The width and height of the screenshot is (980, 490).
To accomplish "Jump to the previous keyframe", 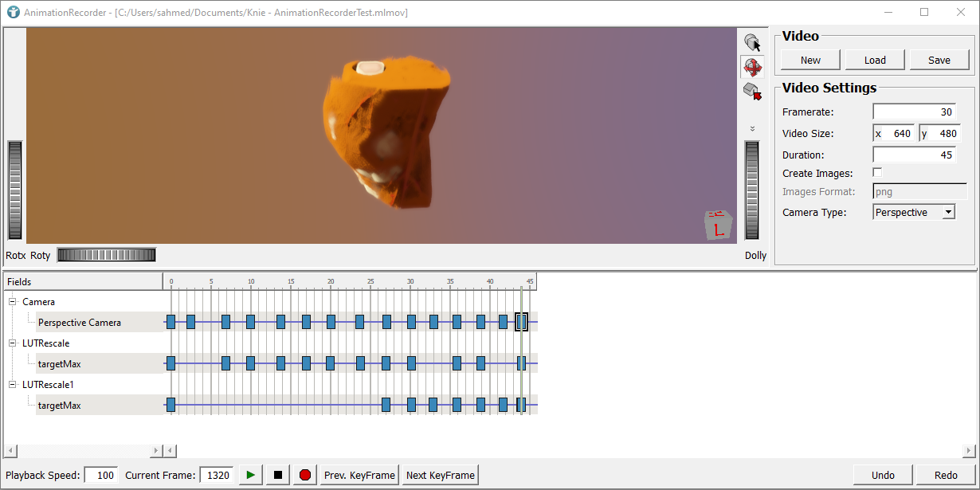I will [359, 474].
